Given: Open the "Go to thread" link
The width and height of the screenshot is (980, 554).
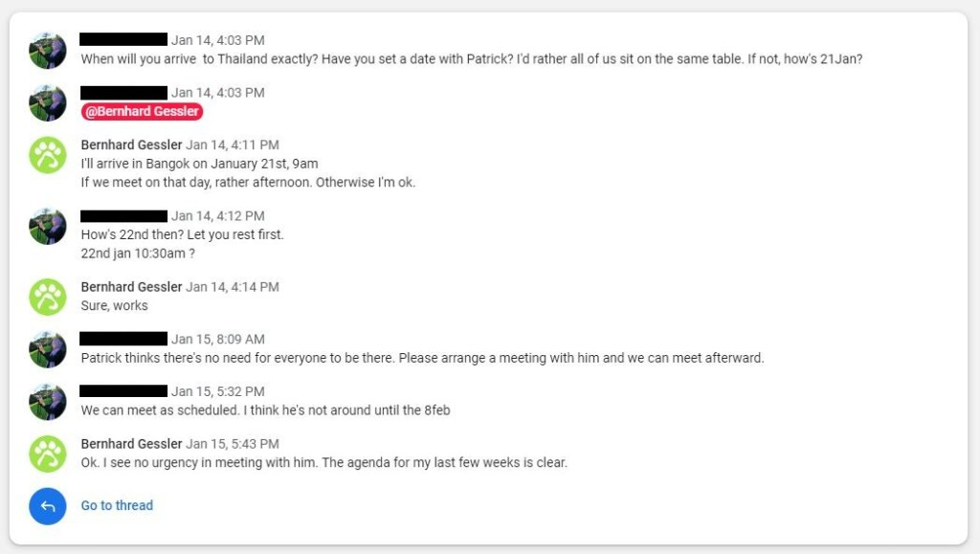Looking at the screenshot, I should point(117,506).
